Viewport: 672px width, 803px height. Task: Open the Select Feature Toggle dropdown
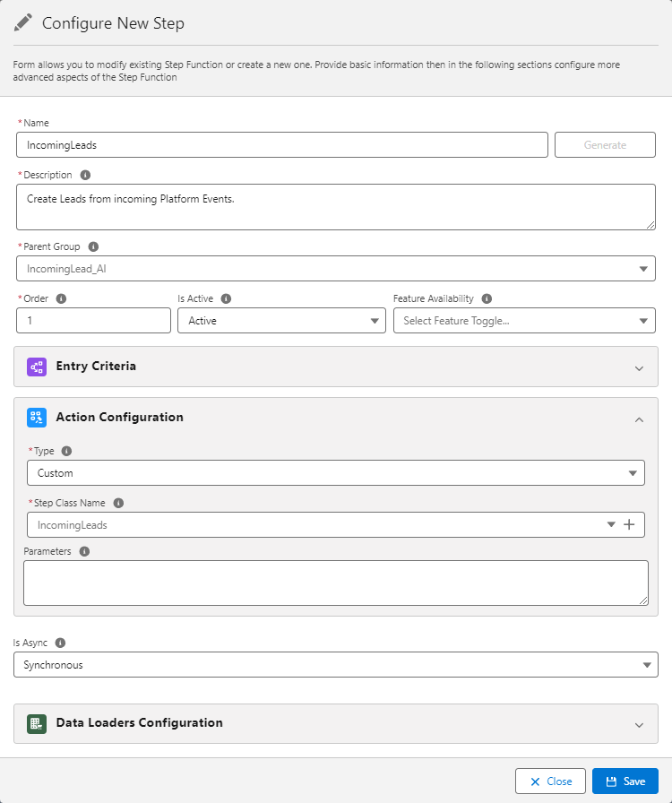(643, 320)
